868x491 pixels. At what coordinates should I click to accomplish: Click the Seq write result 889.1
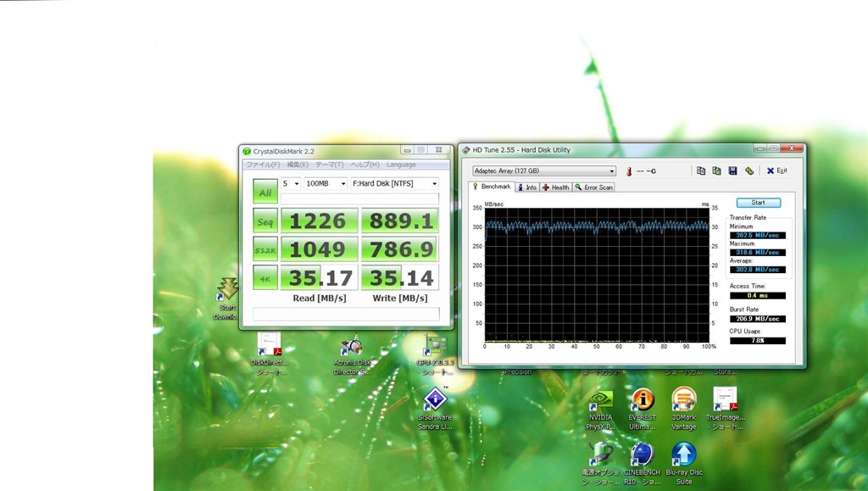400,220
